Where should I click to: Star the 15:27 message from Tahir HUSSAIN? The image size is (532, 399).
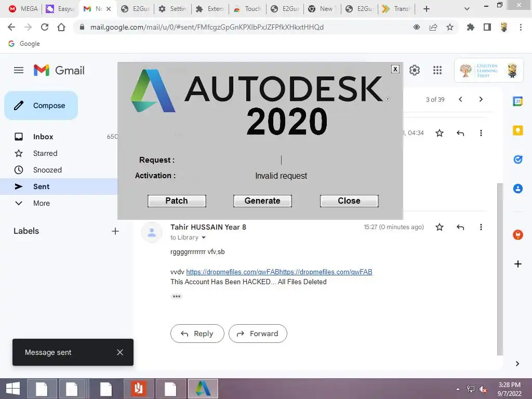tap(440, 227)
